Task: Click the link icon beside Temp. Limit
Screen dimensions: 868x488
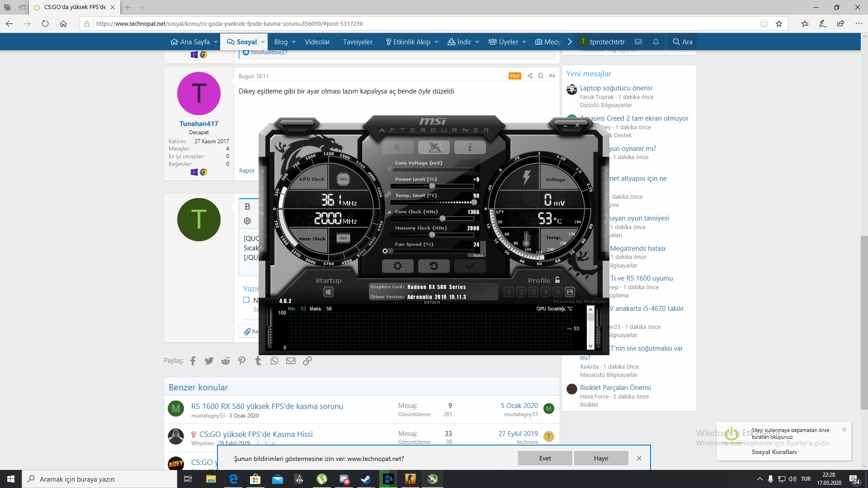Action: pos(388,195)
